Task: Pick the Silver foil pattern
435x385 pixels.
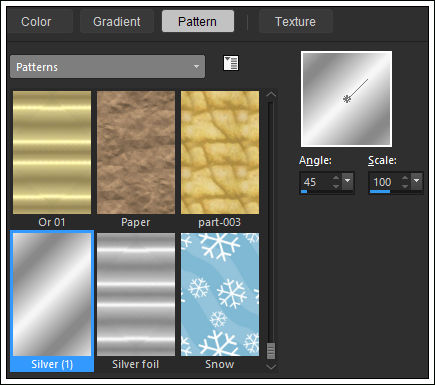Action: [x=136, y=294]
